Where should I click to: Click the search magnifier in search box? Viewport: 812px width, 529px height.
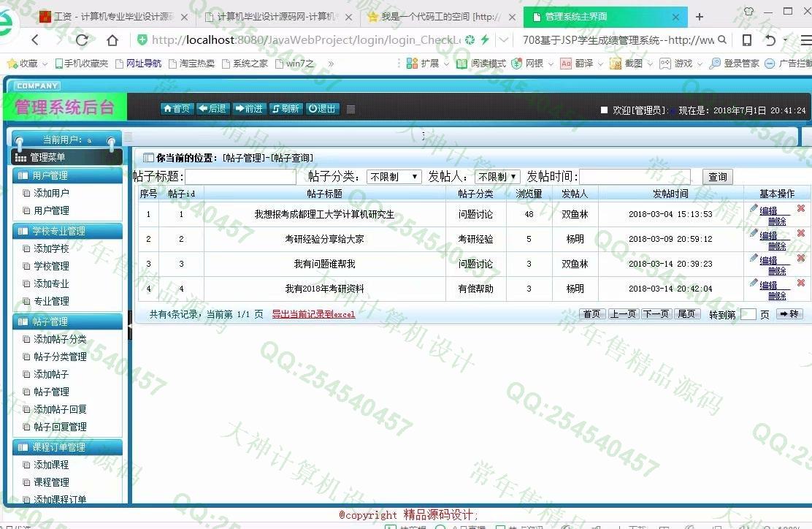[x=722, y=39]
